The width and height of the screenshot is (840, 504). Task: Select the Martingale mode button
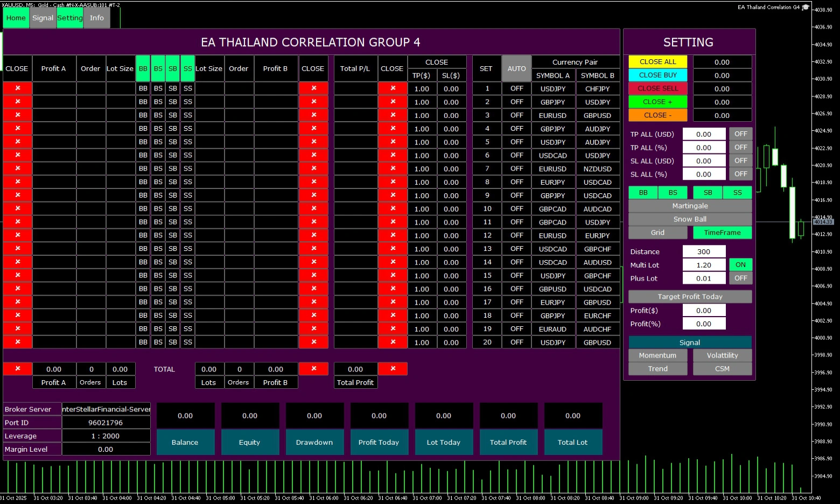tap(690, 206)
